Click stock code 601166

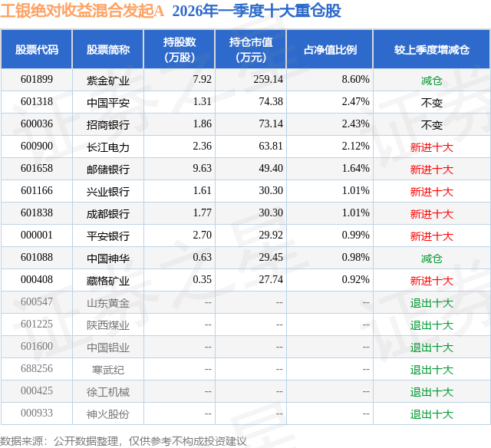coord(37,191)
